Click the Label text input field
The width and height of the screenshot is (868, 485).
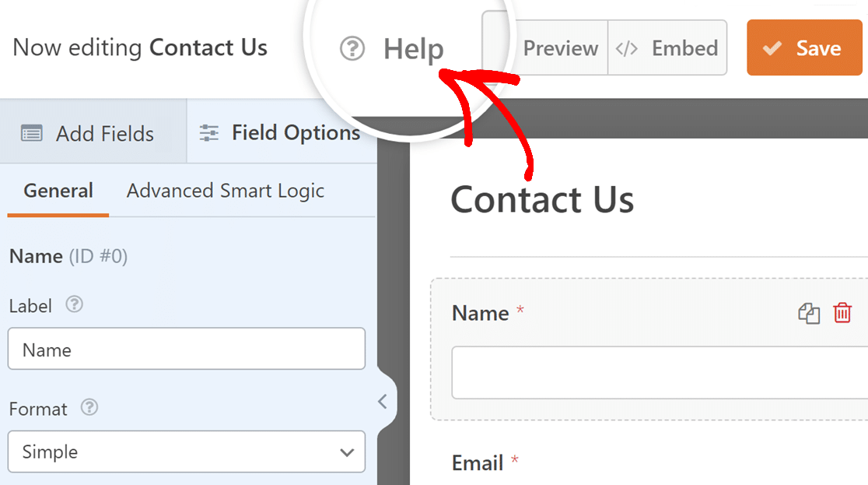[186, 350]
